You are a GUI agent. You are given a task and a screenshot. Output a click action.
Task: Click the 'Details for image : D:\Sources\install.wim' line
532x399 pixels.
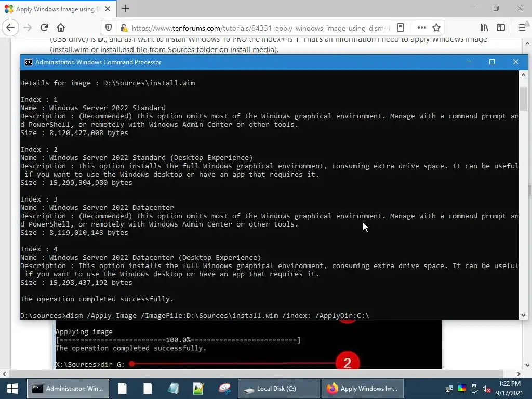[x=108, y=83]
